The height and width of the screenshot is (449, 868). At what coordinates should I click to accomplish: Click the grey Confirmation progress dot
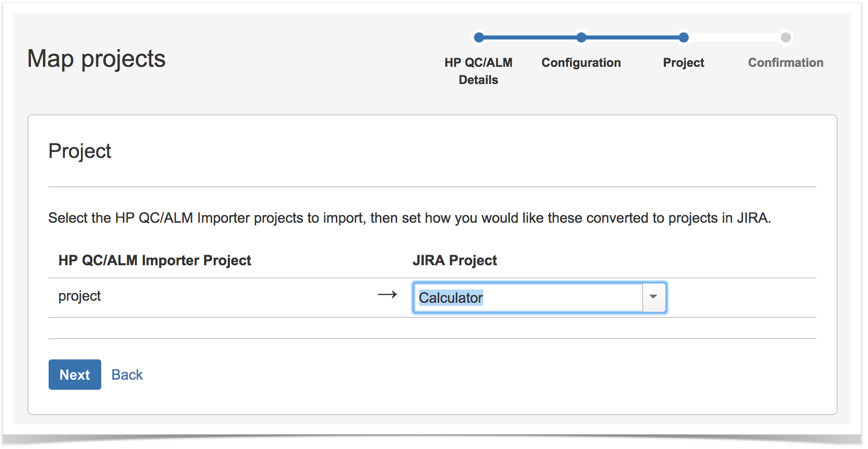tap(786, 37)
